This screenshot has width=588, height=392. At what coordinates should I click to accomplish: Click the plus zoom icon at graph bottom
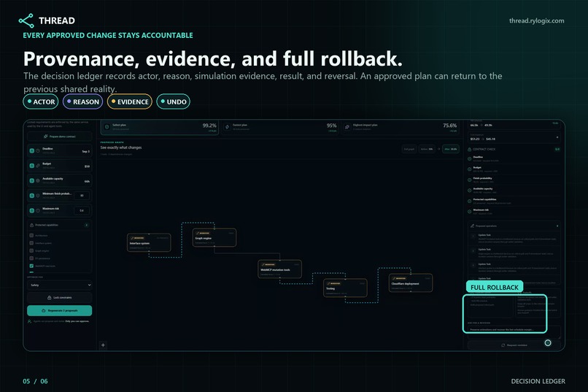[103, 345]
